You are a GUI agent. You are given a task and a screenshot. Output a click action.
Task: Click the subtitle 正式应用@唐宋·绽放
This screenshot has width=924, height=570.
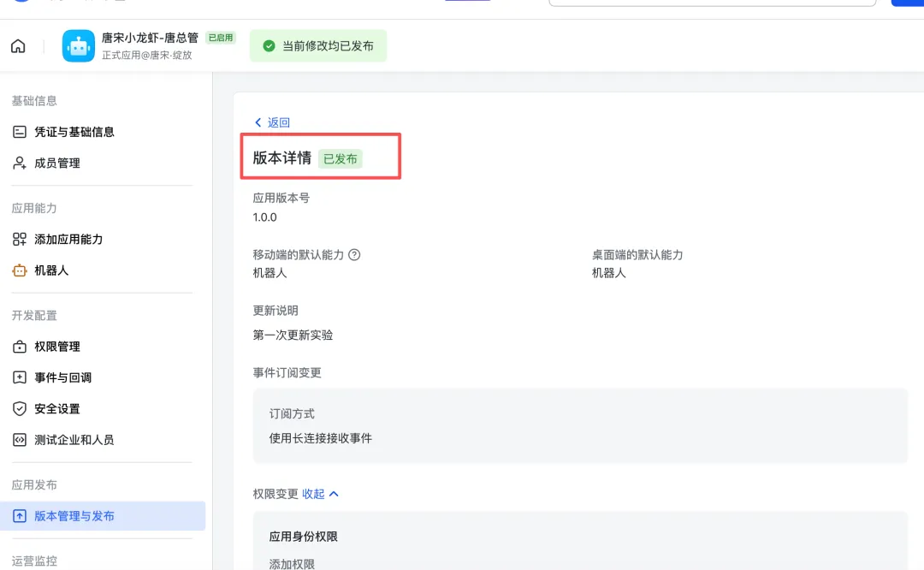147,55
